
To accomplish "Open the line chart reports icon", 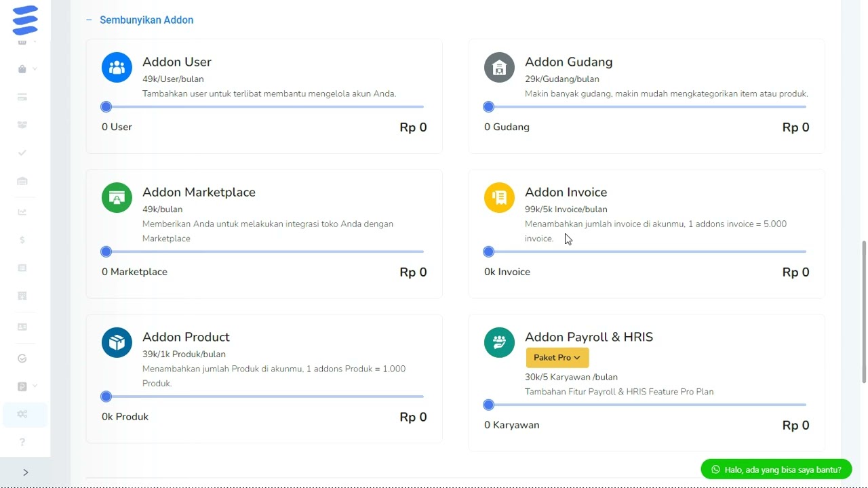I will click(x=22, y=211).
